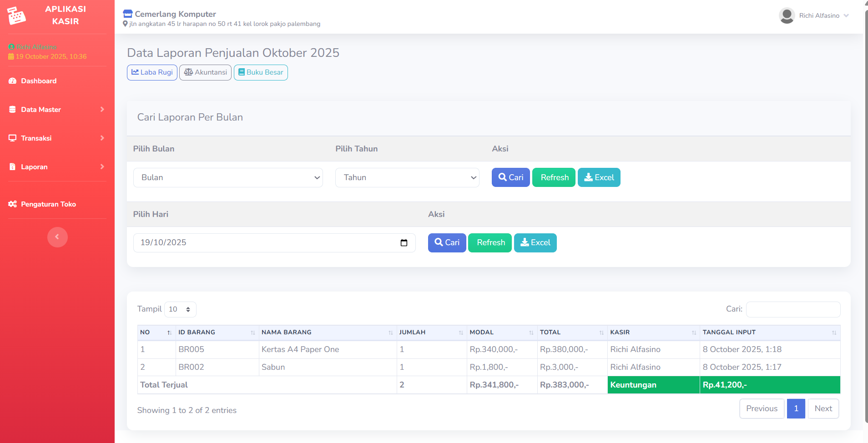Collapse sidebar with round arrow button

tap(57, 237)
